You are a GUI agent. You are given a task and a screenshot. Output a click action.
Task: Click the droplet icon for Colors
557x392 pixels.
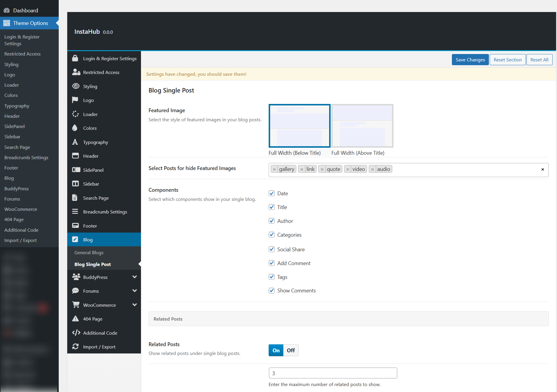75,128
